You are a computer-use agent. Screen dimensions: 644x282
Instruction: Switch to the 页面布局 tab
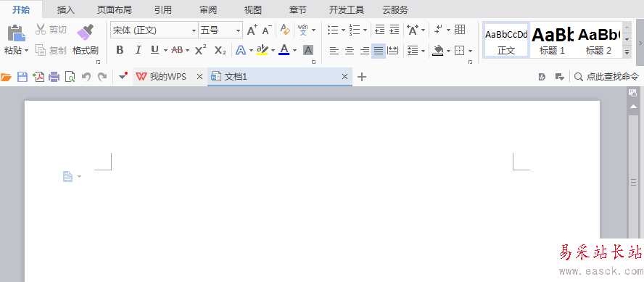114,10
